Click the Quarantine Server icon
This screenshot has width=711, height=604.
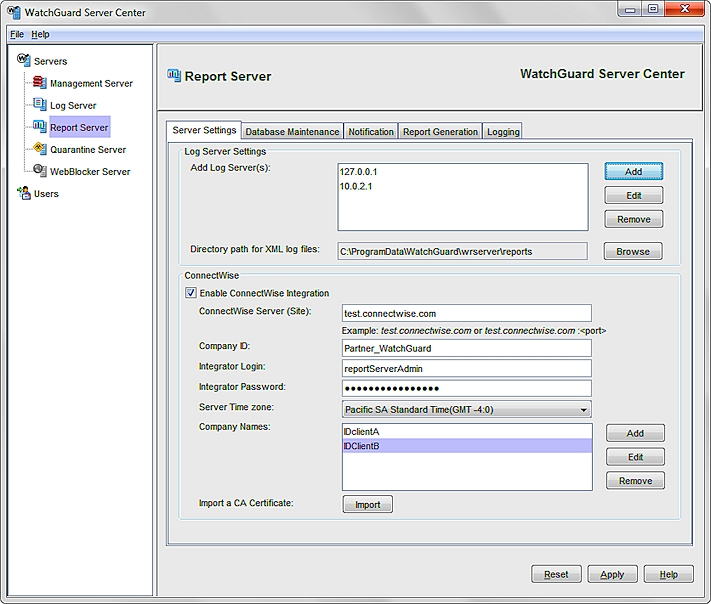click(x=39, y=149)
